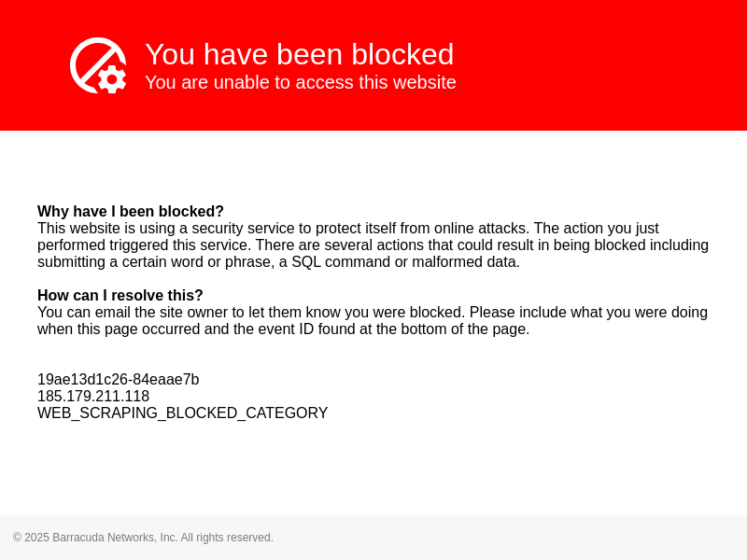747x560 pixels.
Task: Click the "© 2025" text in the footer
Action: click(x=31, y=538)
